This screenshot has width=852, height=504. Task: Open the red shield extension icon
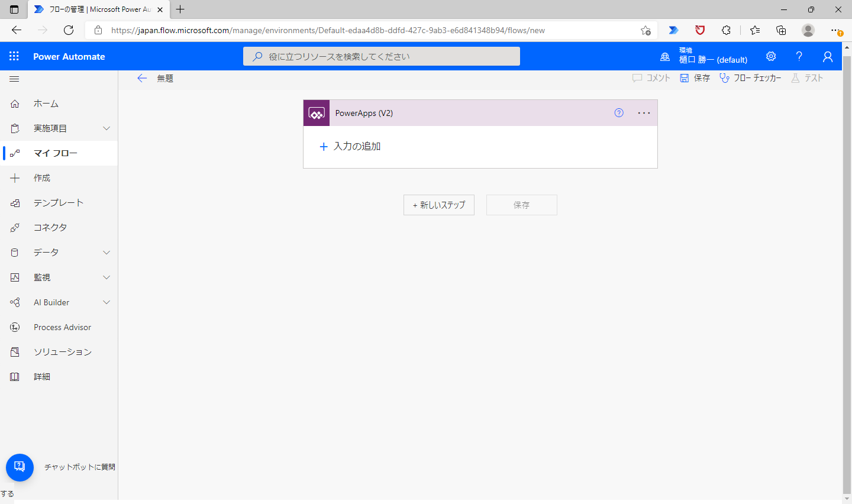click(700, 30)
